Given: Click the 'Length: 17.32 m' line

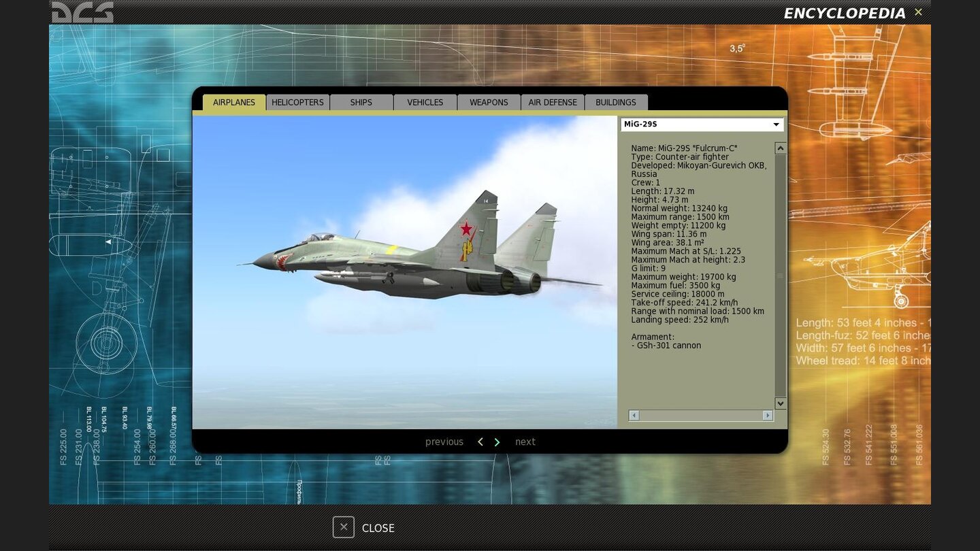Looking at the screenshot, I should (x=663, y=191).
